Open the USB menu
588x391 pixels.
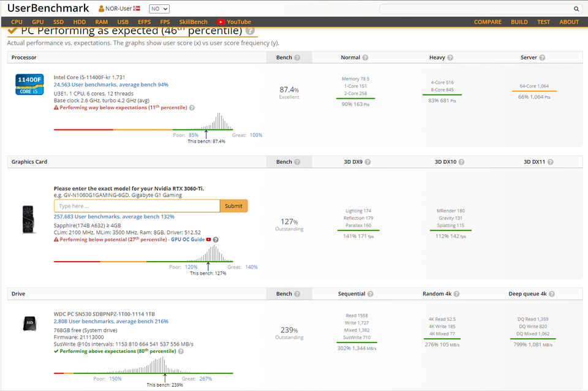coord(123,22)
